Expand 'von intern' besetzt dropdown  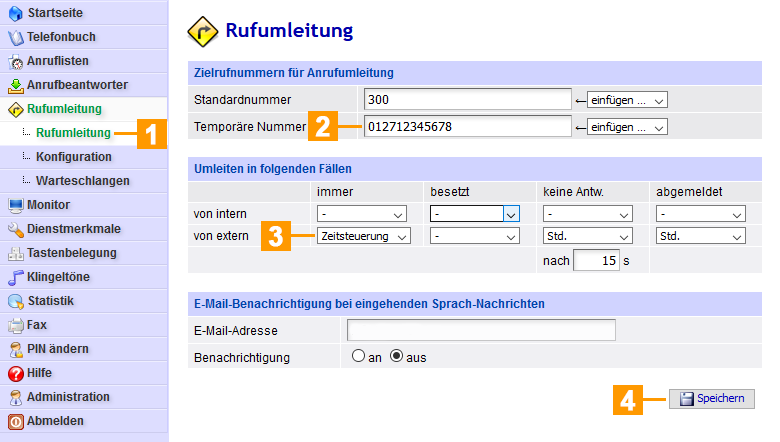pos(475,214)
